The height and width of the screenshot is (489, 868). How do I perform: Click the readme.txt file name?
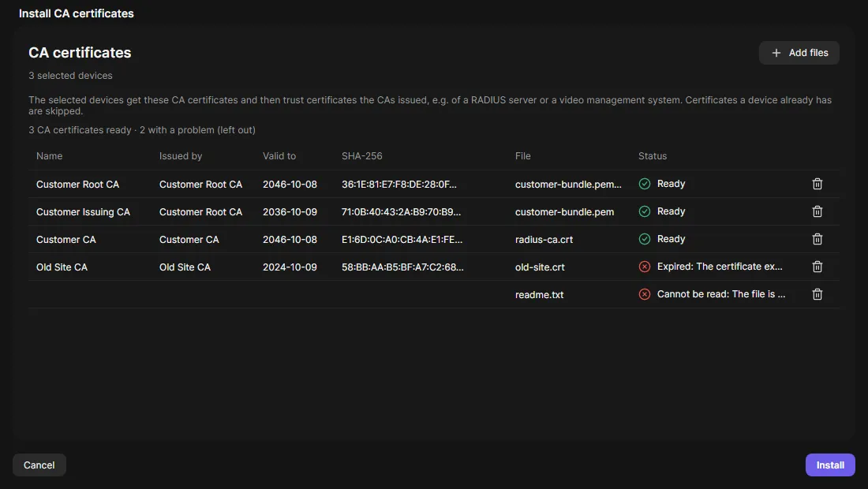point(539,295)
